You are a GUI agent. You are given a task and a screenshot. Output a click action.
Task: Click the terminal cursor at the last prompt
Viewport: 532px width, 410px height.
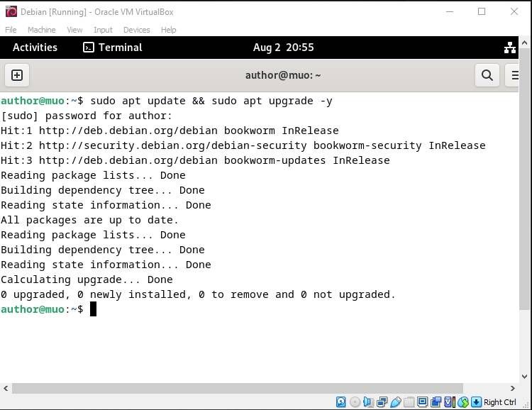93,309
